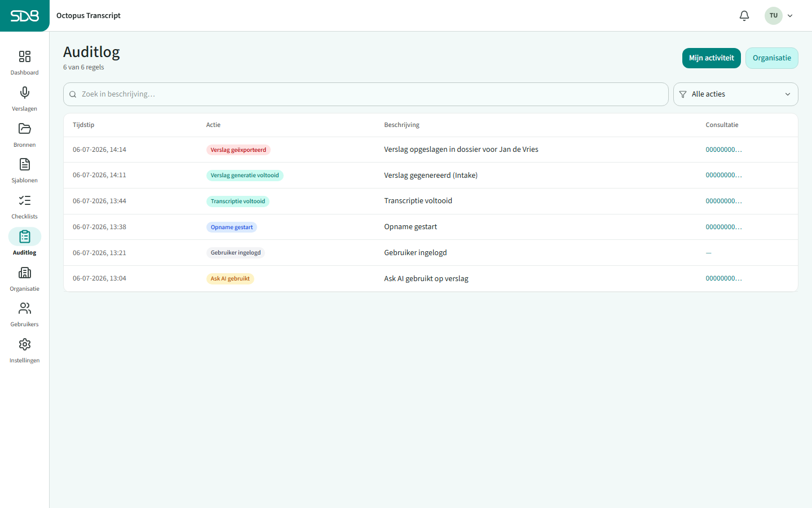Expand the user account chevron
The image size is (812, 508).
click(790, 16)
